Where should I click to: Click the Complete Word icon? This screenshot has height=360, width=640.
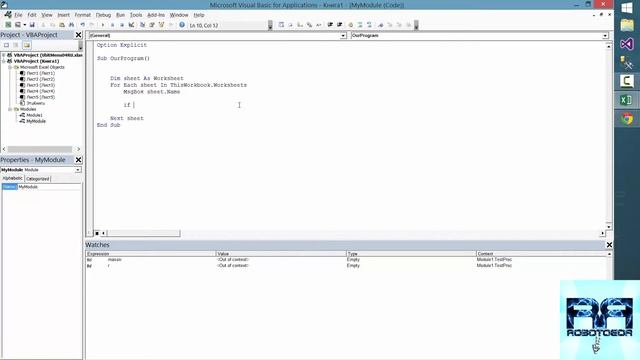[319, 25]
